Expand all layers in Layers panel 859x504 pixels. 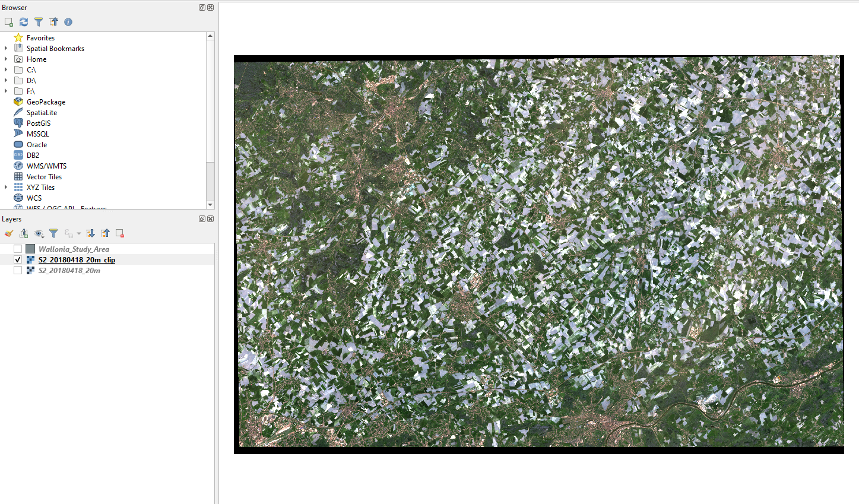pos(90,233)
